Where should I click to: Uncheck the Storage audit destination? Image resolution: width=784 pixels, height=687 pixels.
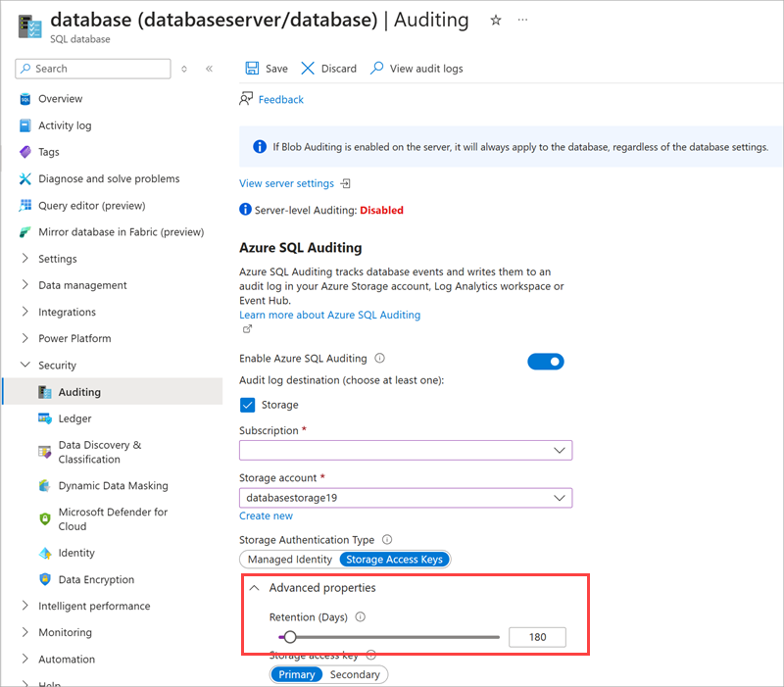(x=248, y=405)
